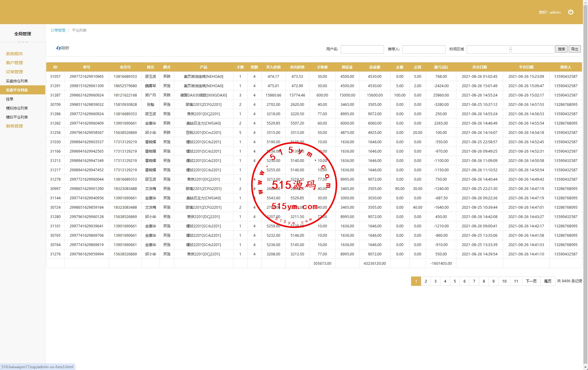Viewport: 588px width, 370px height.
Task: Expand the 系统相关 sidebar section
Action: pos(14,54)
